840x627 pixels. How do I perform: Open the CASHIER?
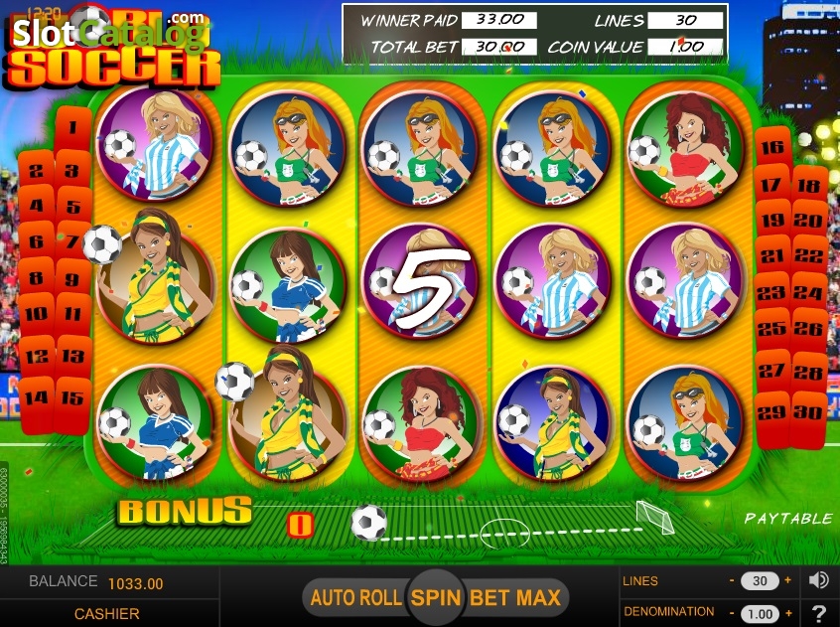tap(106, 614)
